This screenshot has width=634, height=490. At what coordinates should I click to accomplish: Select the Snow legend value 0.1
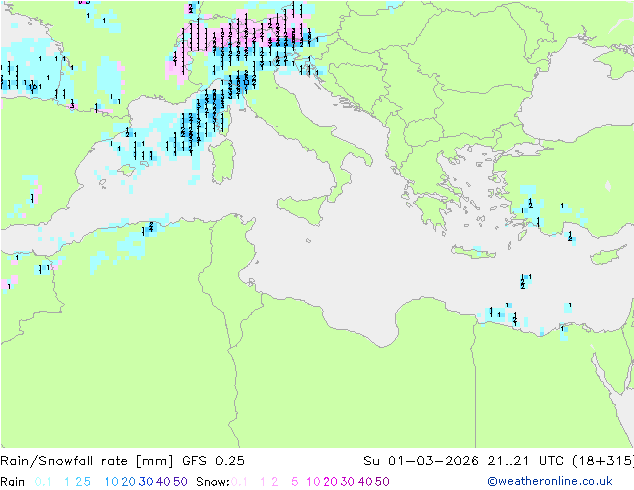tap(239, 482)
